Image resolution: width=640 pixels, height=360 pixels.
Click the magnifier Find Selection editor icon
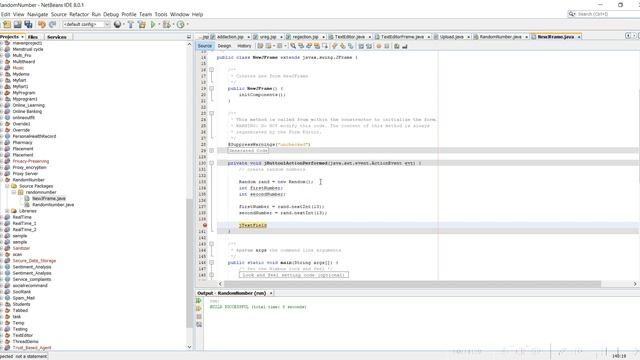pos(293,46)
